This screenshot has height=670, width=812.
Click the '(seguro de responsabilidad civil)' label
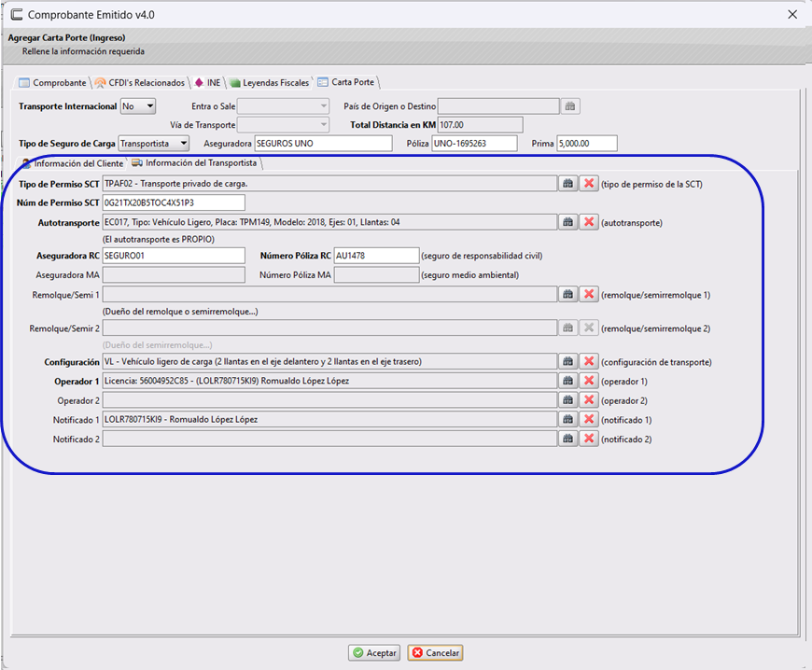[482, 256]
